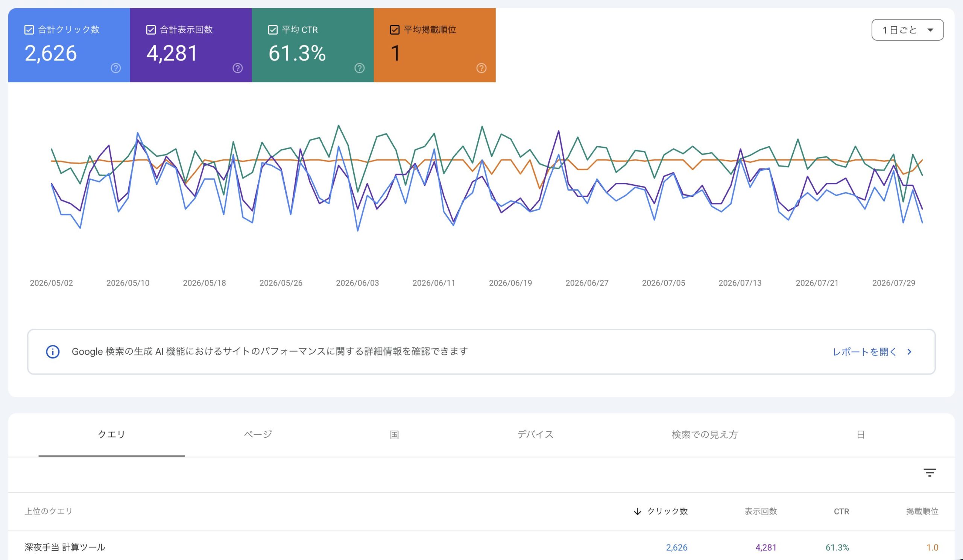This screenshot has height=560, width=963.
Task: Toggle the 合計表示回数 checkbox
Action: (151, 30)
